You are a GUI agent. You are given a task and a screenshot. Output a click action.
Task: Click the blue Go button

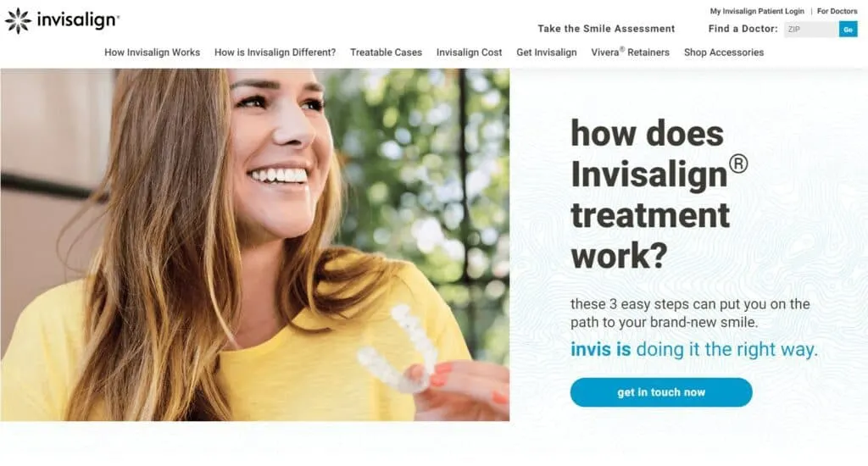(x=848, y=30)
